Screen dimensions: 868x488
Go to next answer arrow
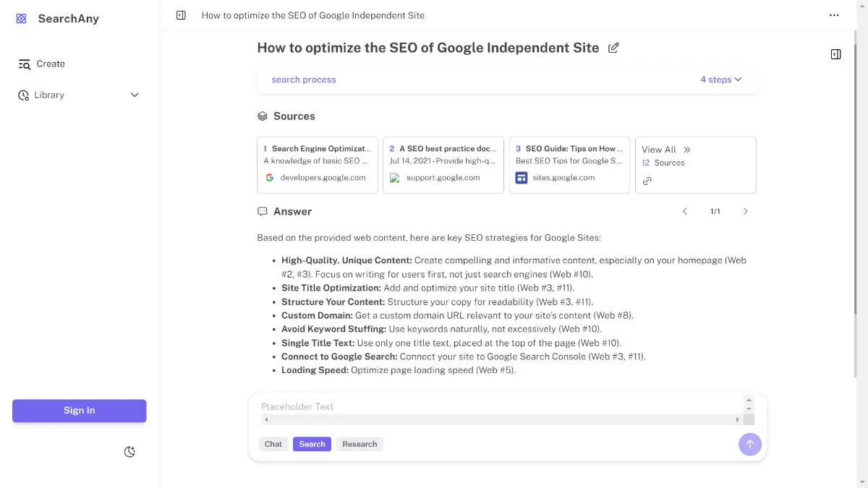[745, 212]
